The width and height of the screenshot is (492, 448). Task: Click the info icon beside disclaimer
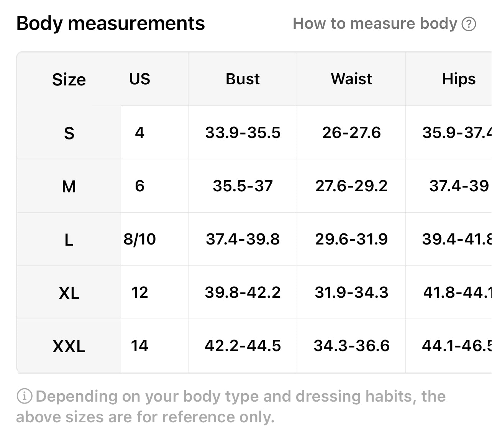pyautogui.click(x=24, y=396)
